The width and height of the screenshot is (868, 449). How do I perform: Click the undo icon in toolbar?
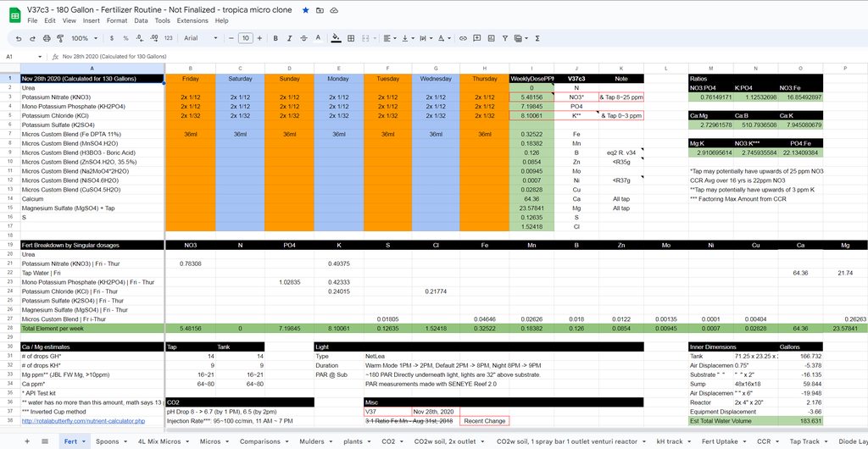pyautogui.click(x=19, y=38)
